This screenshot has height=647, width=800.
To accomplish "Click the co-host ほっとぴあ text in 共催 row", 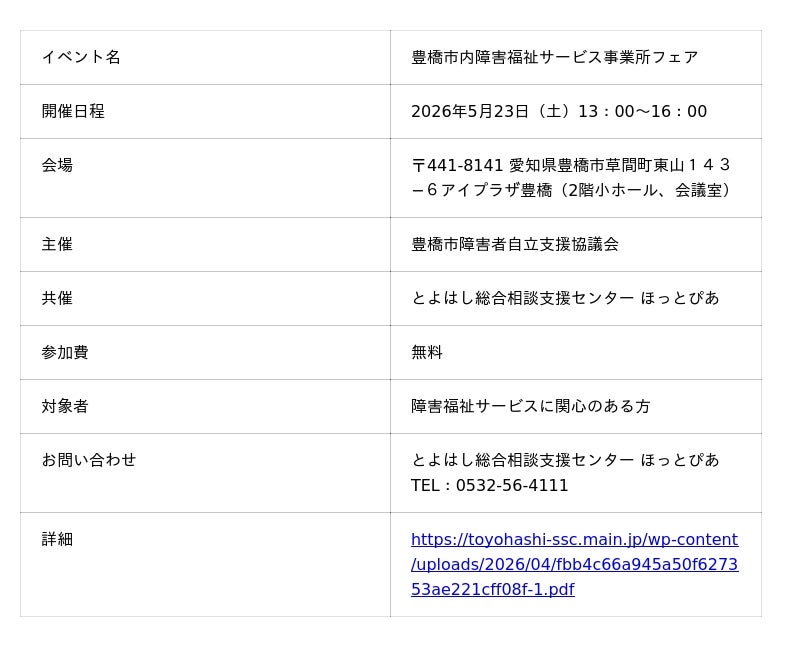I will tap(680, 298).
